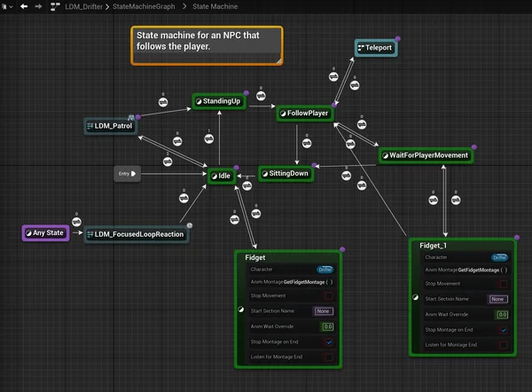The width and height of the screenshot is (532, 392).
Task: Toggle Listen for Montage End in Fidget
Action: [329, 357]
